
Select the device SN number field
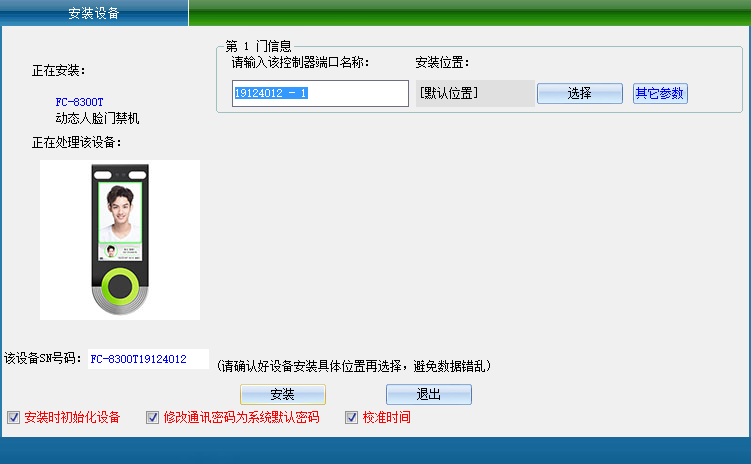147,359
